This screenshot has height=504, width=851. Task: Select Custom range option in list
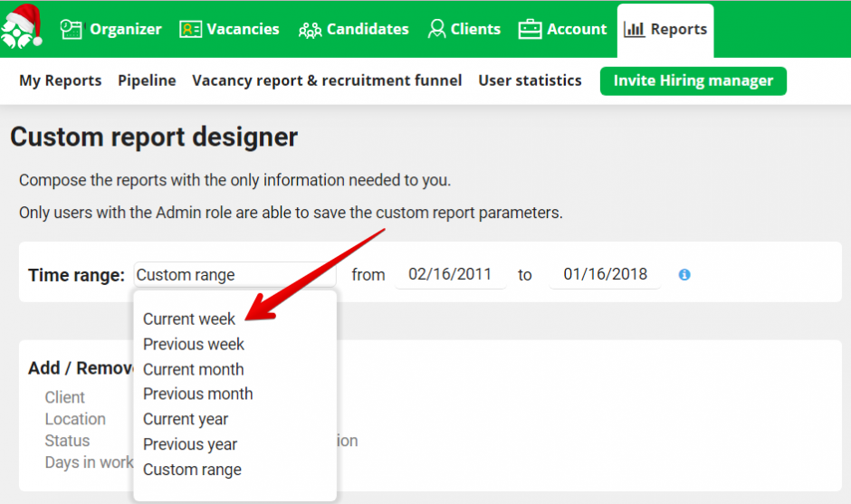click(192, 470)
